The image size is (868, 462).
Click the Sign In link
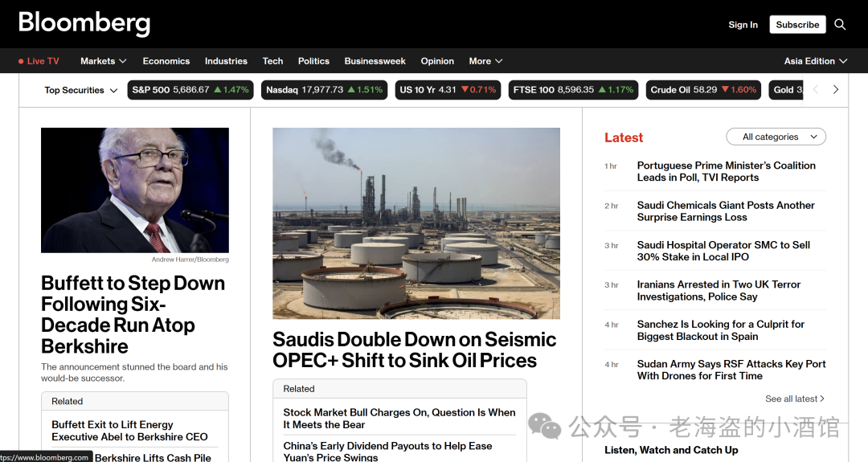click(x=743, y=24)
